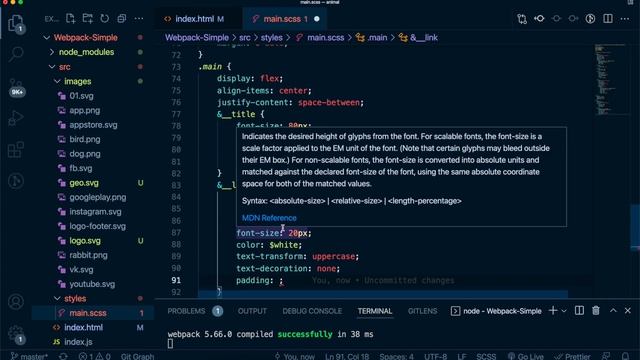Viewport: 640px width, 360px height.
Task: Open index.html in the file tree
Action: pos(83,328)
